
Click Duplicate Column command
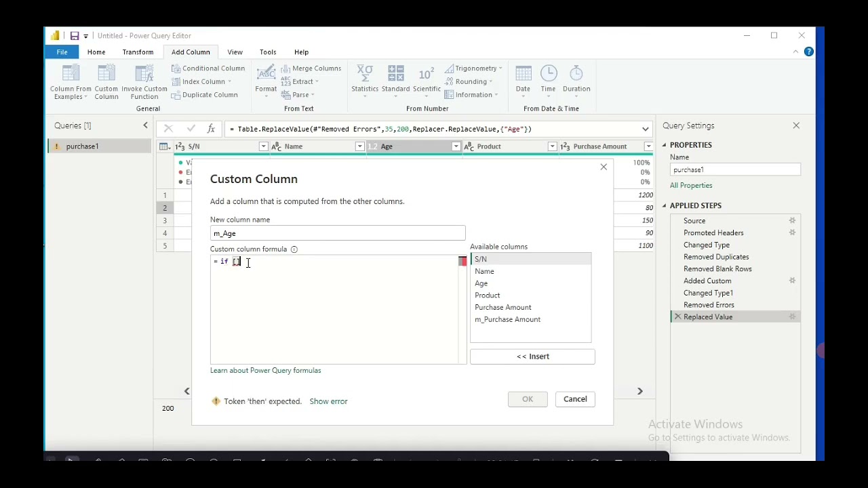click(x=205, y=95)
